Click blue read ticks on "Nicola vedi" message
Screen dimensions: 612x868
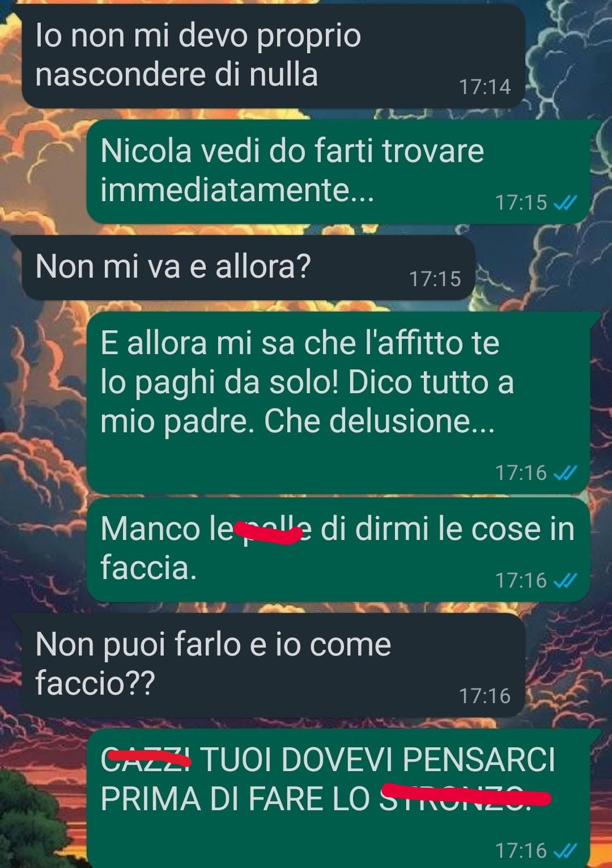(565, 202)
